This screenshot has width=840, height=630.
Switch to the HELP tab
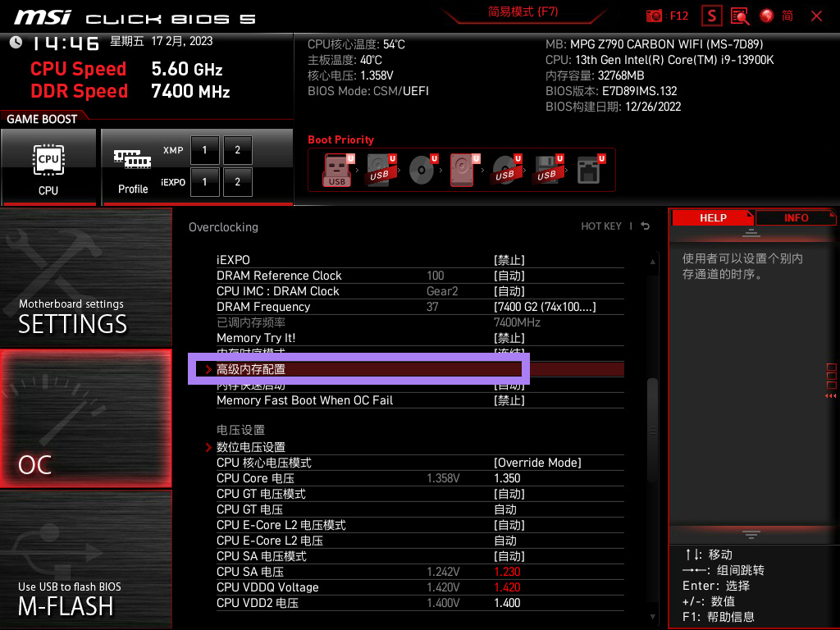[x=713, y=218]
